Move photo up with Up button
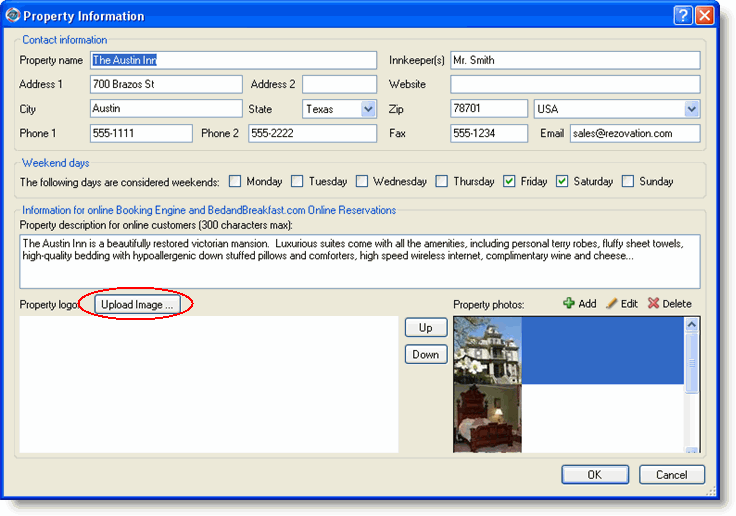The width and height of the screenshot is (736, 516). click(425, 328)
